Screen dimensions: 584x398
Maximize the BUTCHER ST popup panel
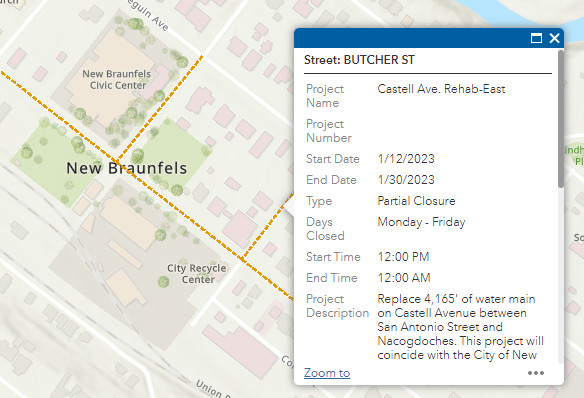(536, 38)
